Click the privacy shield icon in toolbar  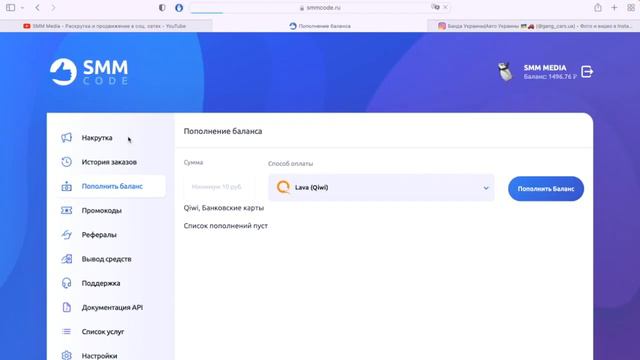pos(162,7)
